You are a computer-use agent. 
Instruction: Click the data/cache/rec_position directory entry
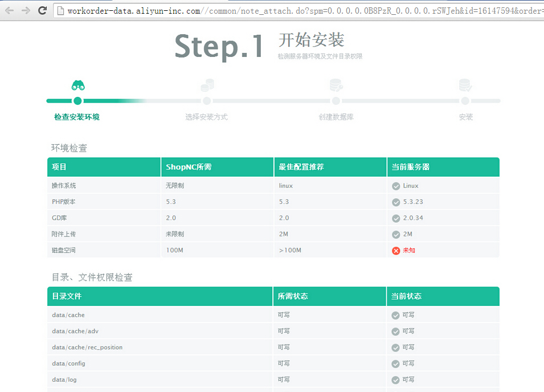[x=87, y=348]
